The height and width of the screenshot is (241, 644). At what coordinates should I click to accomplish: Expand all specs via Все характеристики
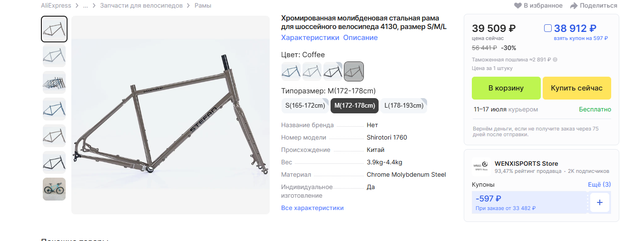[x=312, y=208]
